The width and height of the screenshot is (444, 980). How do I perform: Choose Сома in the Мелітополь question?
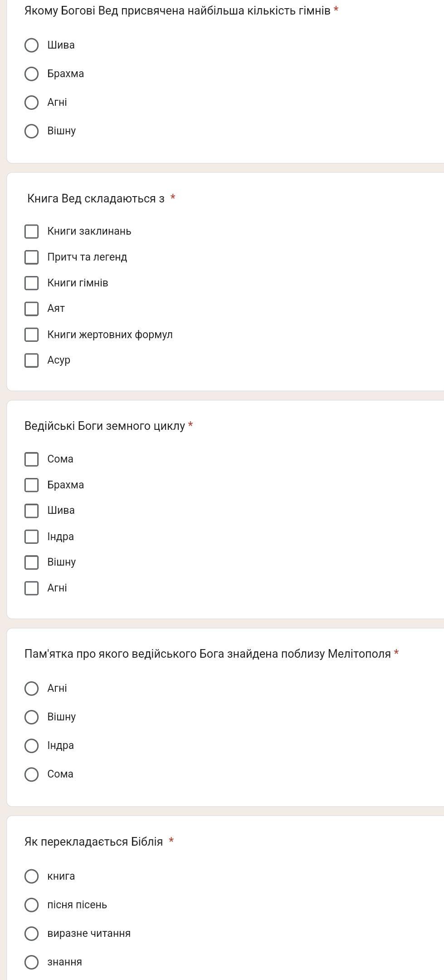pyautogui.click(x=31, y=774)
